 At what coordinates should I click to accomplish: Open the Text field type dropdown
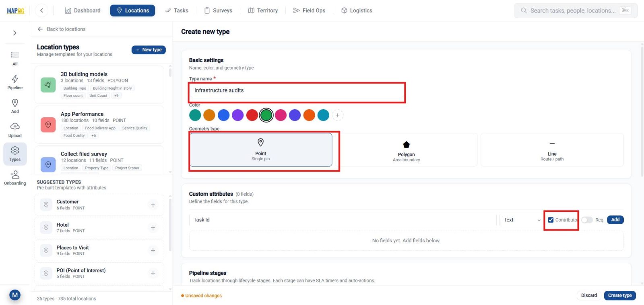click(x=522, y=220)
